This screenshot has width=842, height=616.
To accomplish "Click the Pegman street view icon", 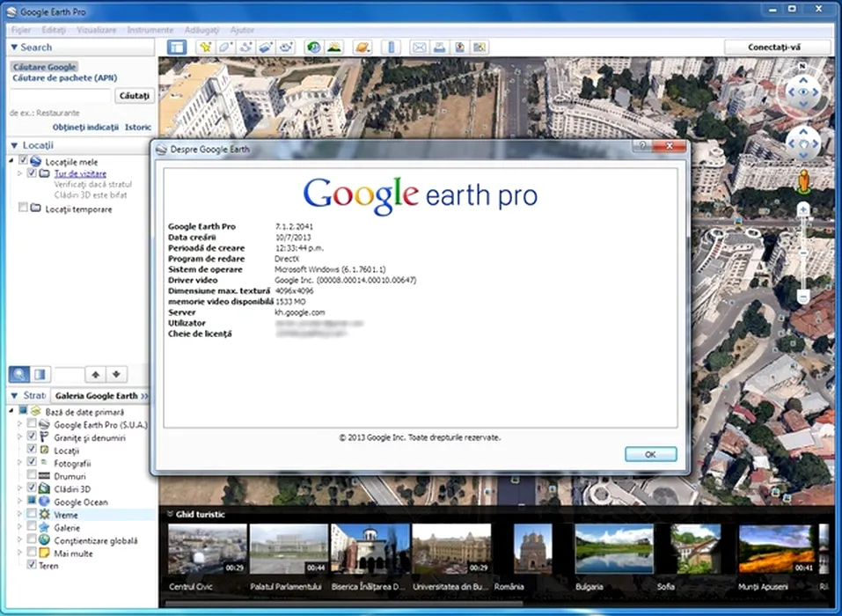I will 803,181.
